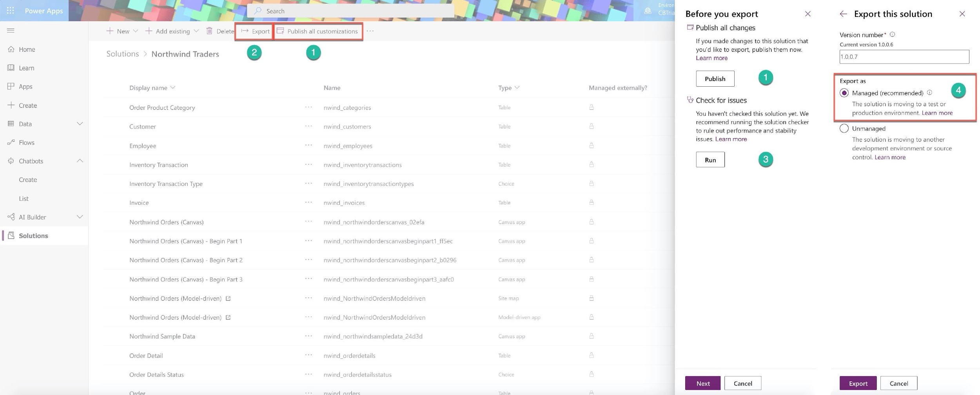Click lock icon in Customer row

point(591,126)
